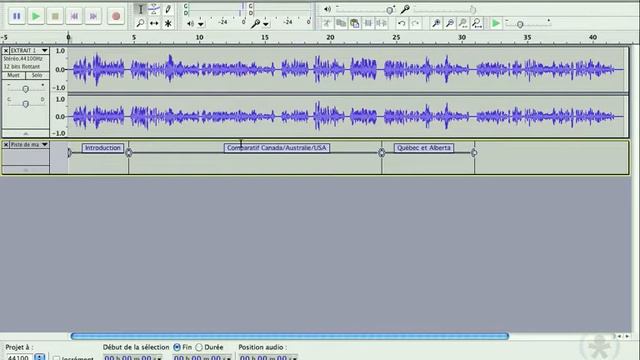This screenshot has width=640, height=360.
Task: Click the Position audio time field
Action: [268, 357]
